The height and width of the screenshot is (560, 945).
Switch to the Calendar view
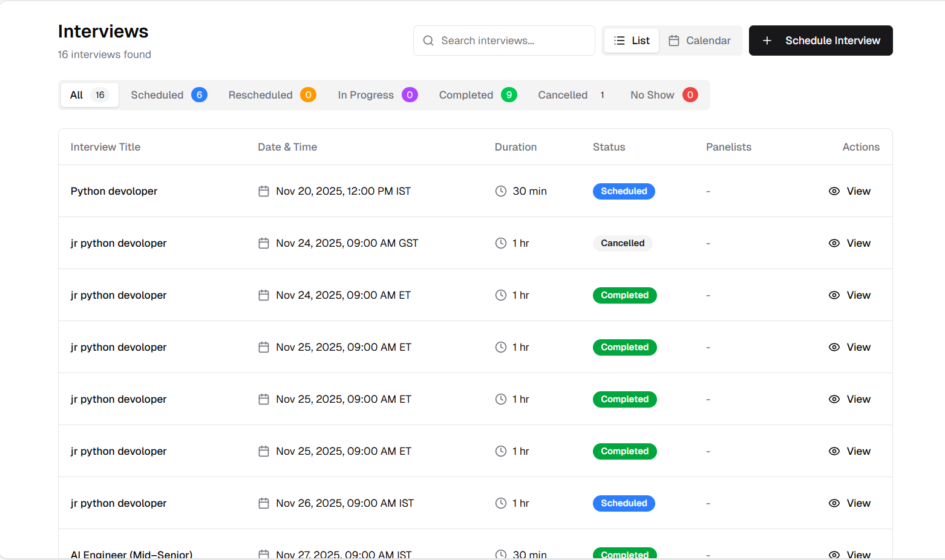tap(700, 41)
